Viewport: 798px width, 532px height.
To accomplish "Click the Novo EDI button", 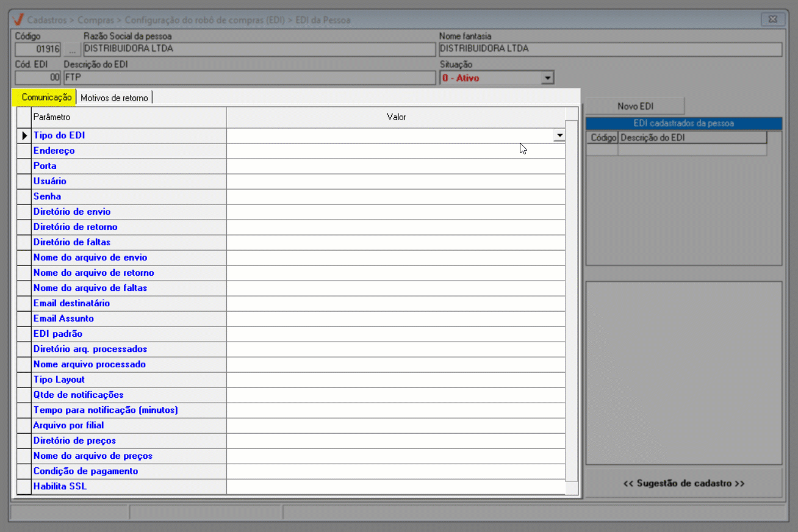I will click(635, 106).
